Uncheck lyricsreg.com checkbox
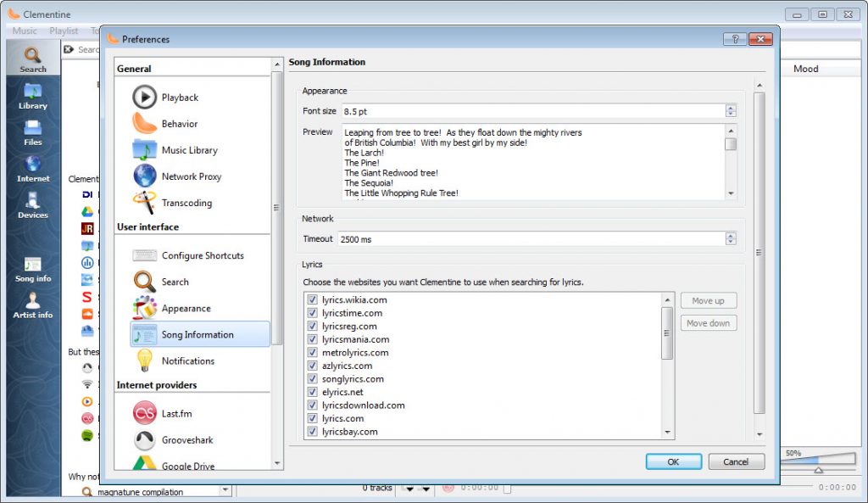 (x=312, y=327)
